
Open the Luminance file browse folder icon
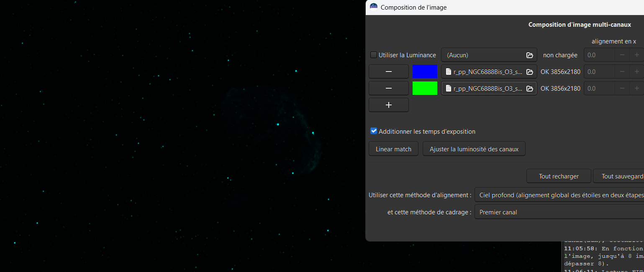pos(529,55)
